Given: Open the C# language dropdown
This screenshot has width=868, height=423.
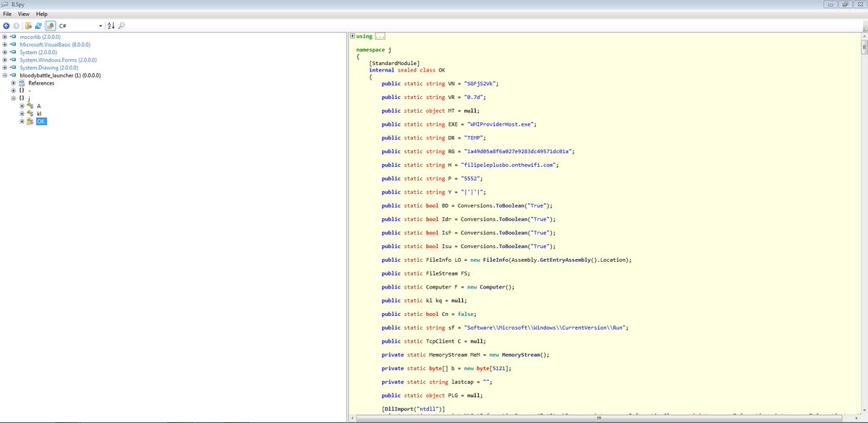Looking at the screenshot, I should click(81, 26).
